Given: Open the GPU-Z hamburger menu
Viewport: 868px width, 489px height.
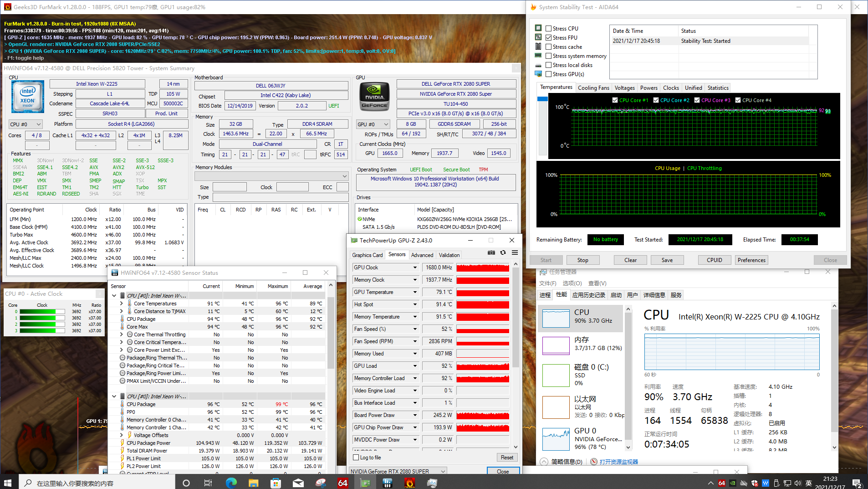Looking at the screenshot, I should click(x=515, y=252).
